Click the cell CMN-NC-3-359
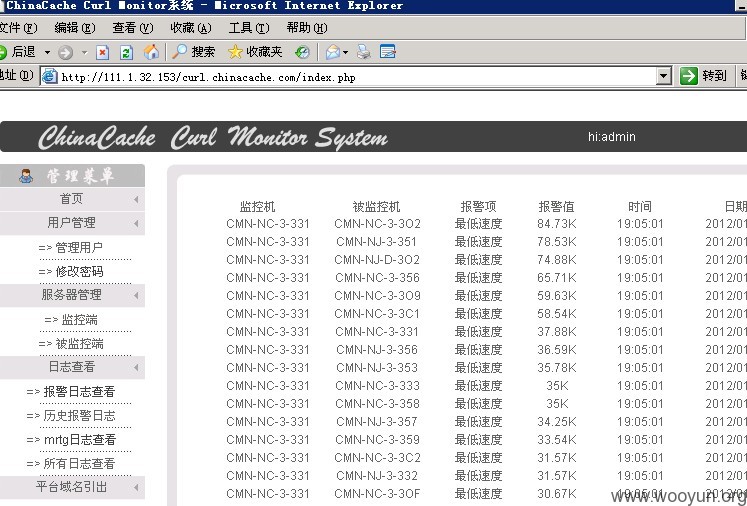The image size is (747, 506). (377, 440)
